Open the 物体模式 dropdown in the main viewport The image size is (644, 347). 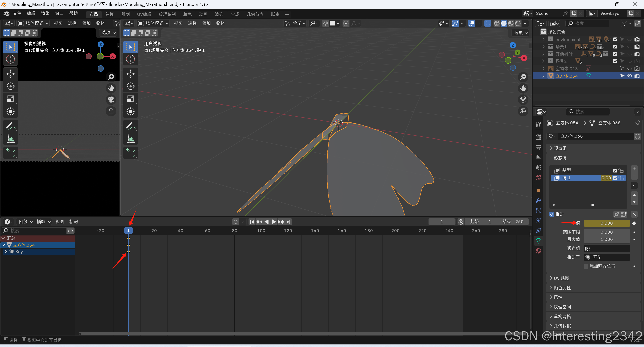pos(153,23)
